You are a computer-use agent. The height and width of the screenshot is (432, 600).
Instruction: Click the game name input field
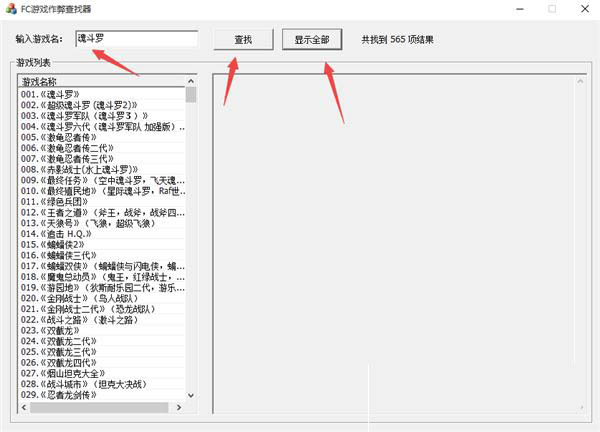(137, 39)
